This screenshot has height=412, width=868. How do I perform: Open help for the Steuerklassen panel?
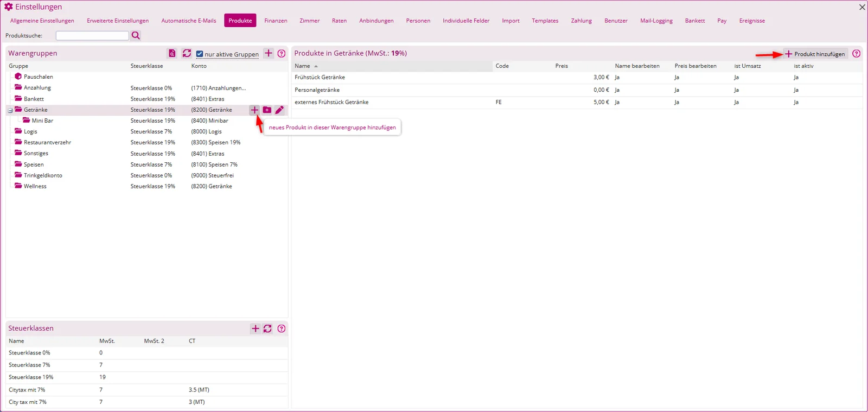point(282,328)
